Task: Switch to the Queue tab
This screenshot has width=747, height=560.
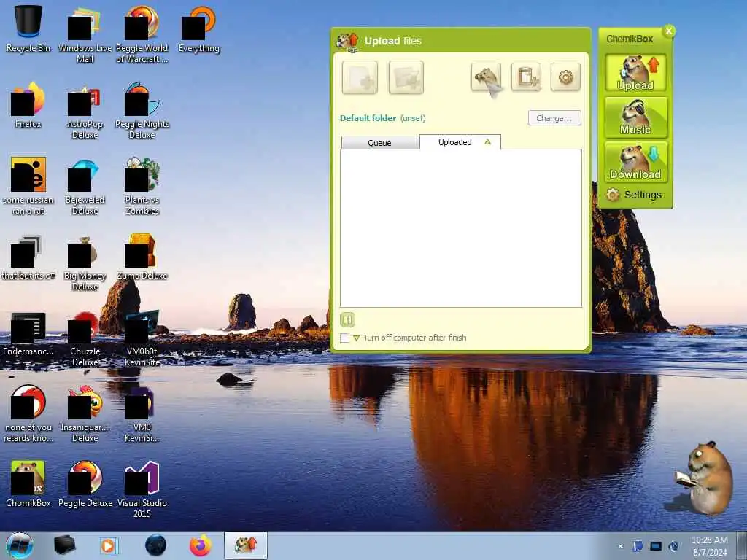Action: click(380, 143)
